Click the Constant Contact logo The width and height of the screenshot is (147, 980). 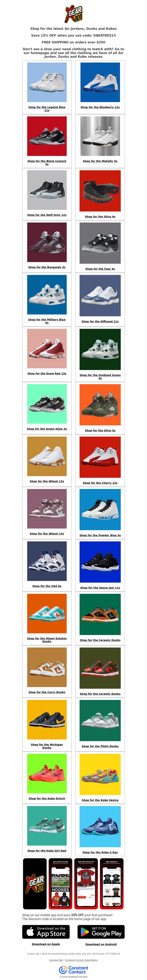tap(73, 969)
